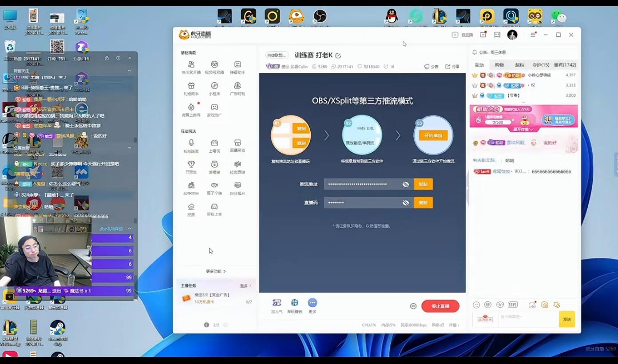
Task: Edit stream title with pencil icon
Action: pyautogui.click(x=338, y=55)
